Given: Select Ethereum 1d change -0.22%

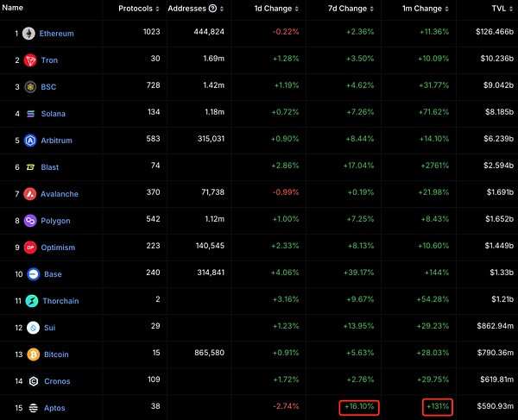Looking at the screenshot, I should (286, 32).
